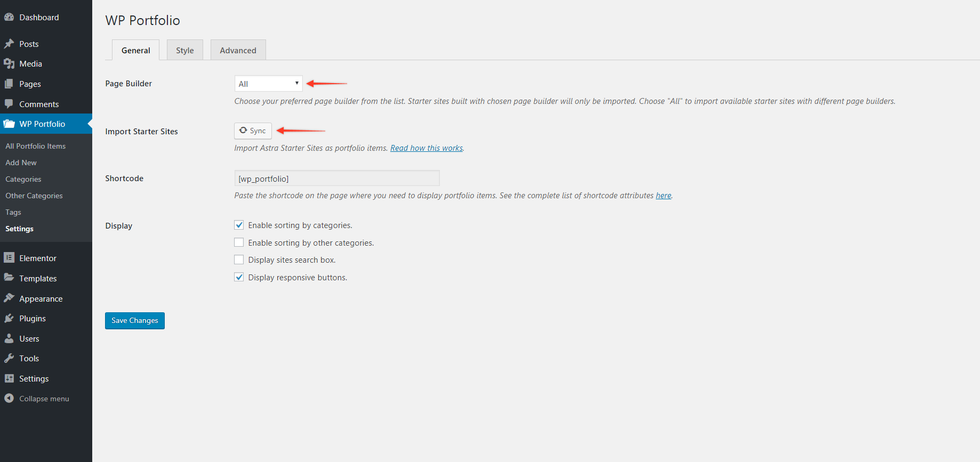Viewport: 980px width, 462px height.
Task: Enable Display sites search box checkbox
Action: (239, 260)
